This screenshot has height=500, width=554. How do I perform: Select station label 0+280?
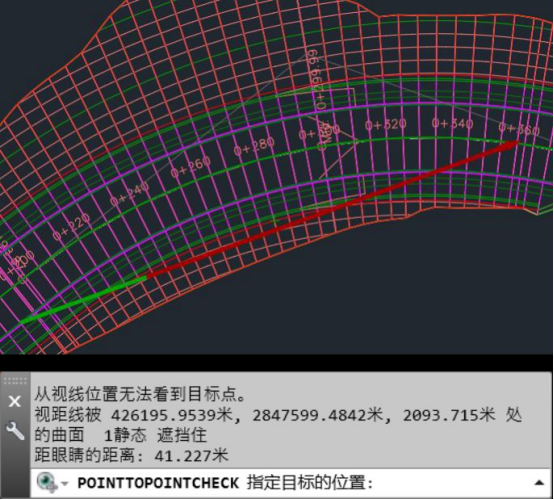pos(254,146)
